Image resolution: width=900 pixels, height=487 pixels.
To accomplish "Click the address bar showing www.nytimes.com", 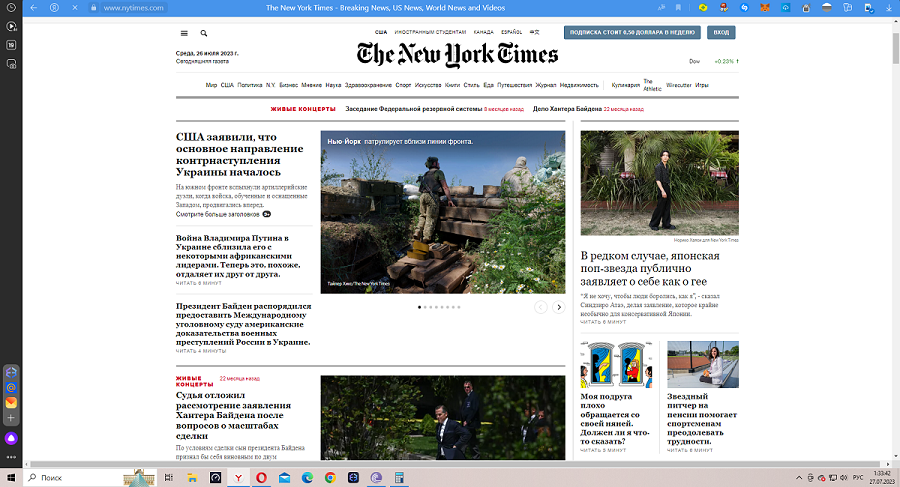I will pos(133,7).
